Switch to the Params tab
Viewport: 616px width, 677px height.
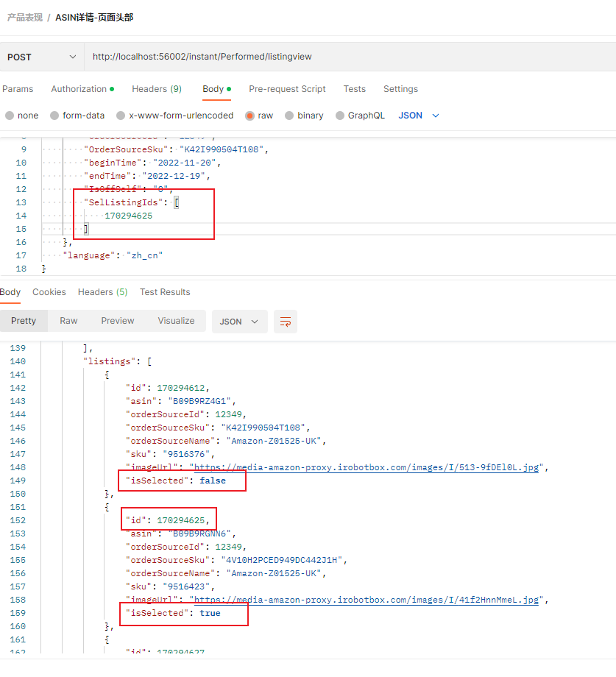tap(18, 89)
